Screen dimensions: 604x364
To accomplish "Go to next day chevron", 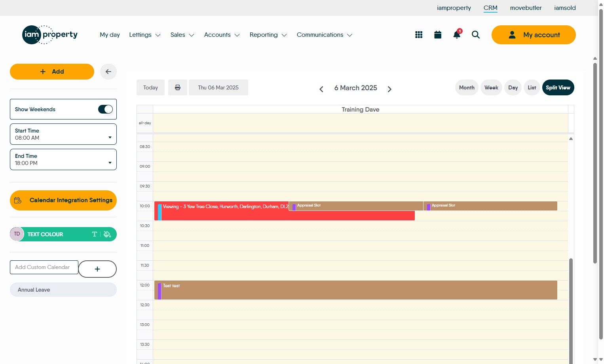I will 389,89.
